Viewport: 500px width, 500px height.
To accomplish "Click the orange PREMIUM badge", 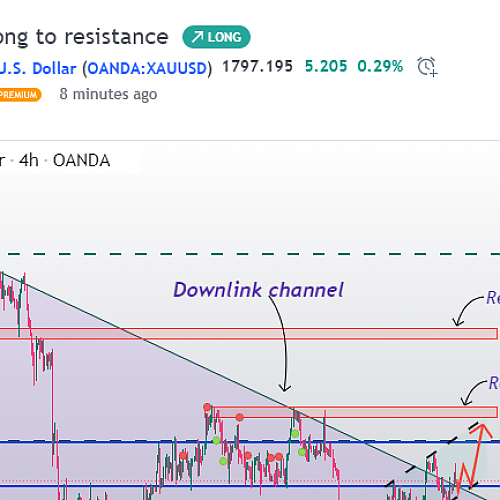I will [x=19, y=95].
